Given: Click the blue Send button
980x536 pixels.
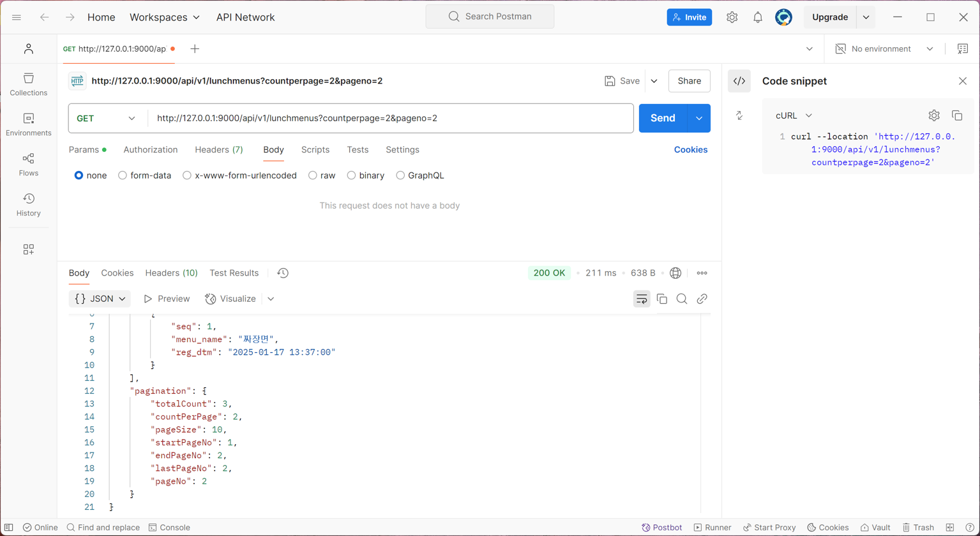Looking at the screenshot, I should pyautogui.click(x=663, y=118).
